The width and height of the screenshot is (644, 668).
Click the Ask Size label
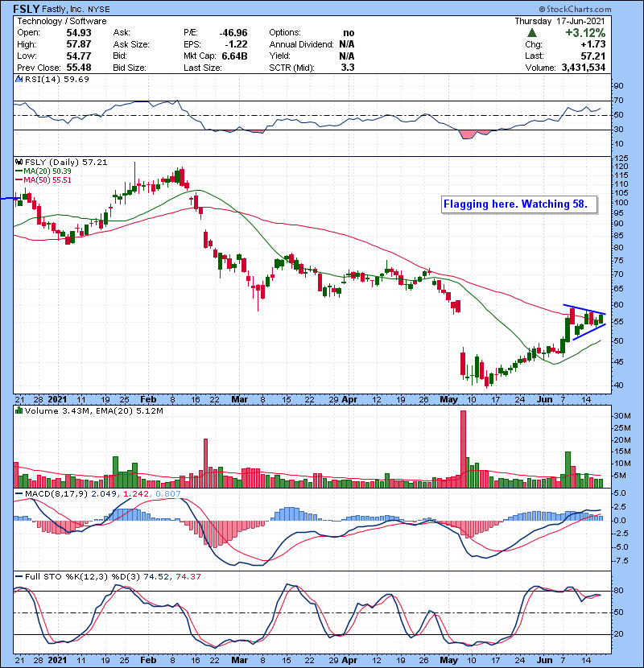tap(131, 44)
